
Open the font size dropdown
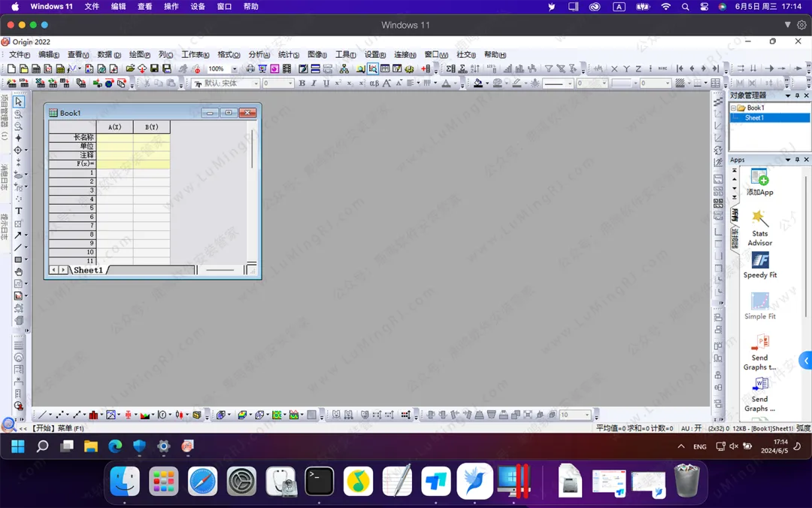pyautogui.click(x=289, y=84)
